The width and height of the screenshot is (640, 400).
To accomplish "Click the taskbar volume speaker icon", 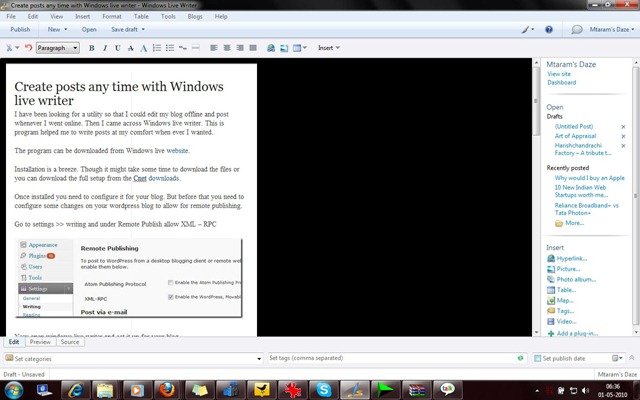I will click(585, 391).
